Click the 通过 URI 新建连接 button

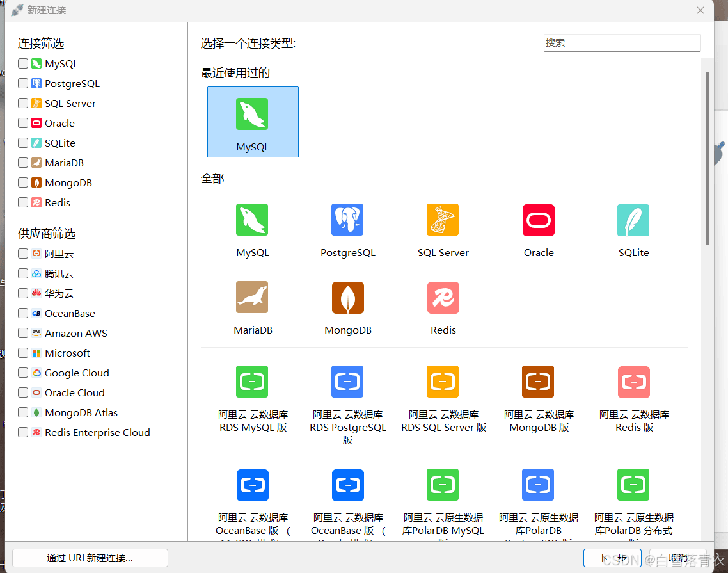[90, 558]
